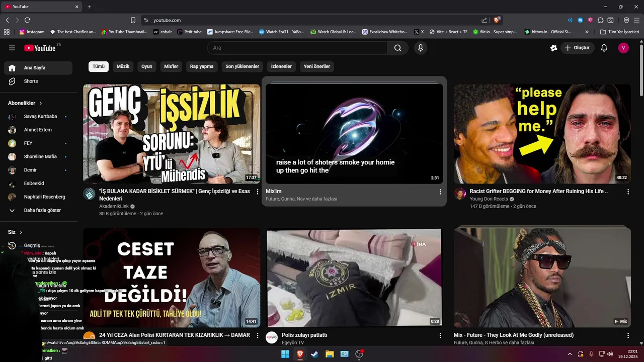Click Young Don Reacts channel name
644x362 pixels.
pyautogui.click(x=489, y=199)
